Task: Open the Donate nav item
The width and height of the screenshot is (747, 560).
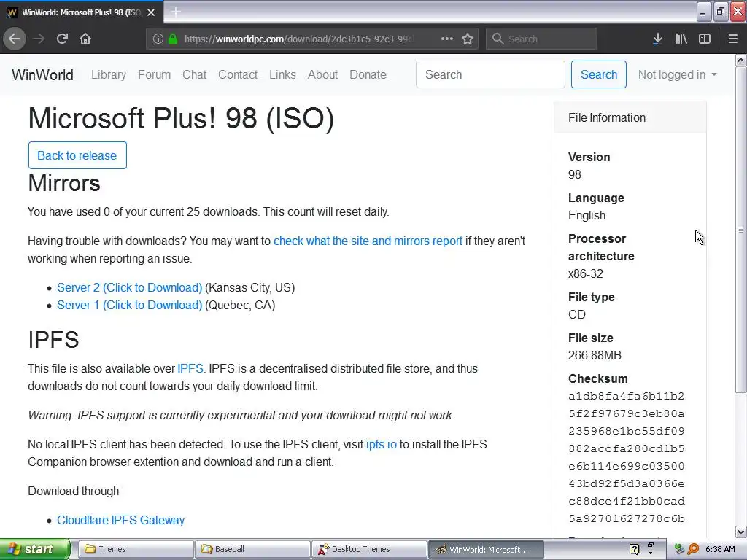Action: [368, 75]
